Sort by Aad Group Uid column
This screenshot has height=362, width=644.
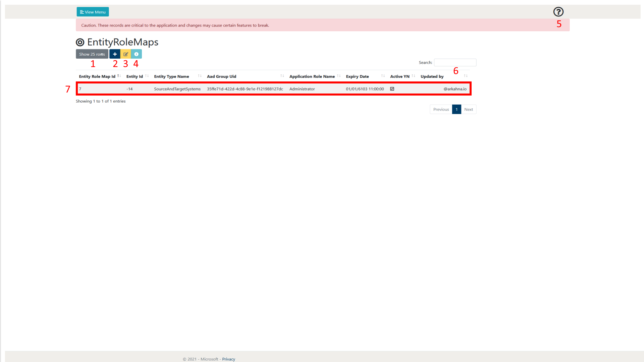245,76
